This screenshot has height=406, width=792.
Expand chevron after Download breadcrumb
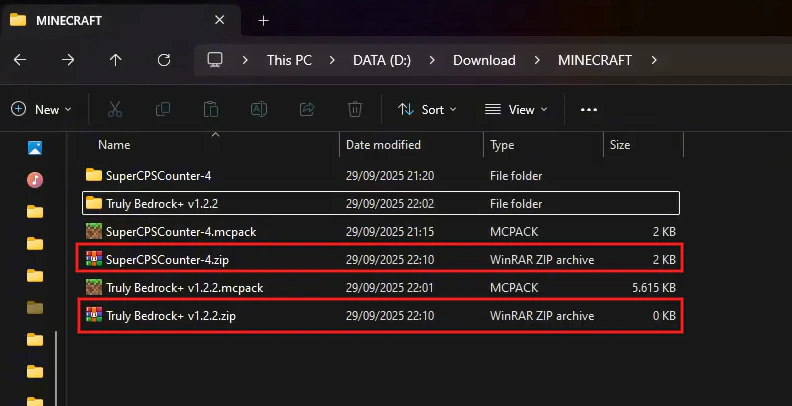coord(537,60)
